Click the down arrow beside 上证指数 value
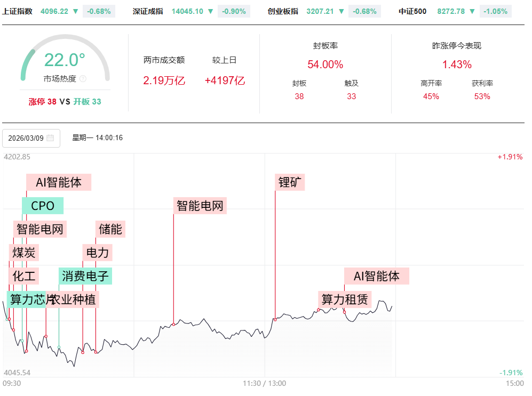 point(75,11)
